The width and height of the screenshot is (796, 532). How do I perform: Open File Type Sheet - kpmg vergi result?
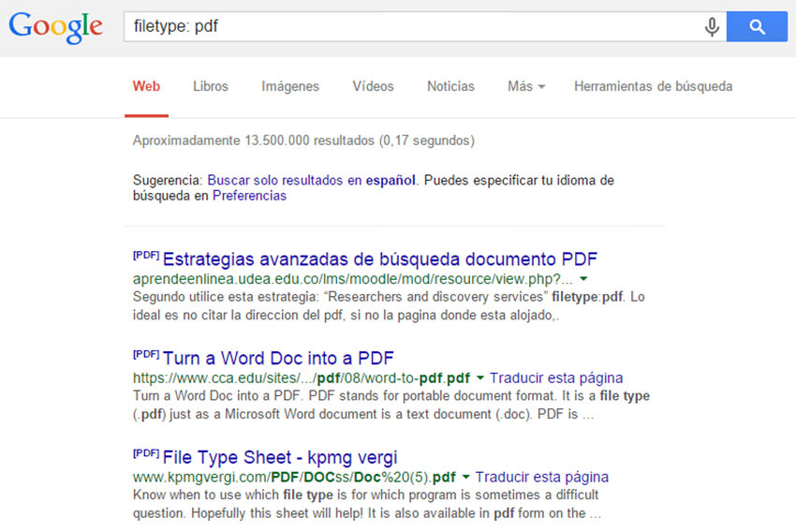pyautogui.click(x=280, y=457)
